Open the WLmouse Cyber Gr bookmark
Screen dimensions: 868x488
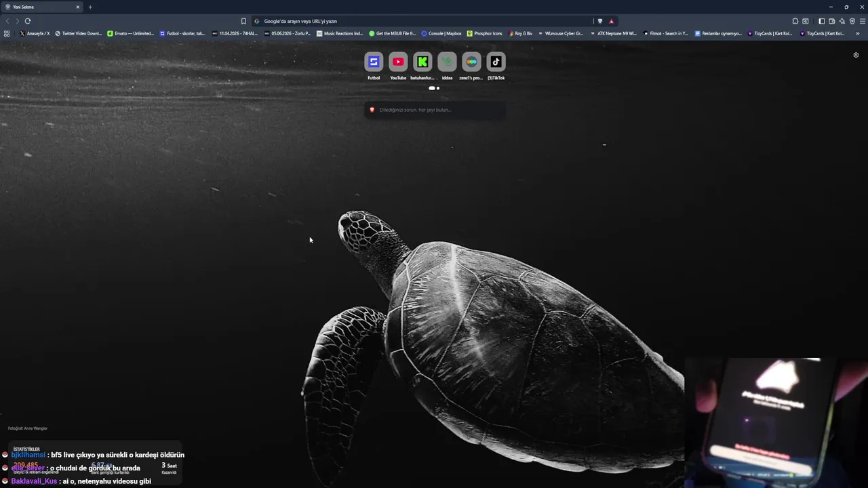coord(560,33)
